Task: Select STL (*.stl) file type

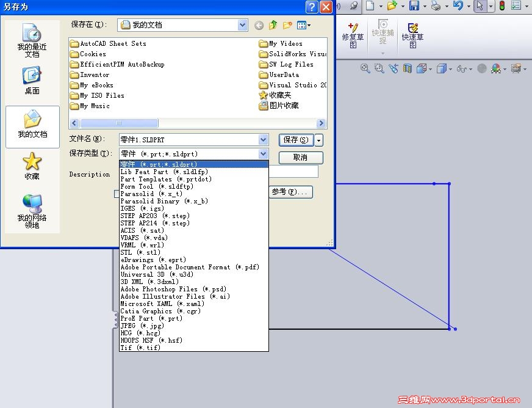Action: click(x=194, y=252)
